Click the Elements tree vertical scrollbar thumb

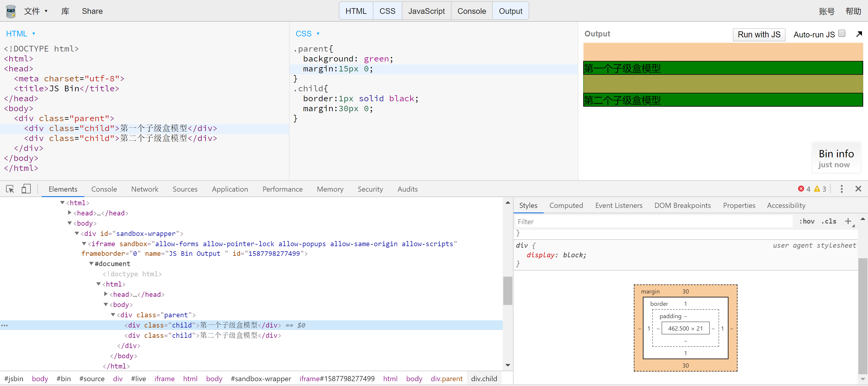tap(508, 290)
